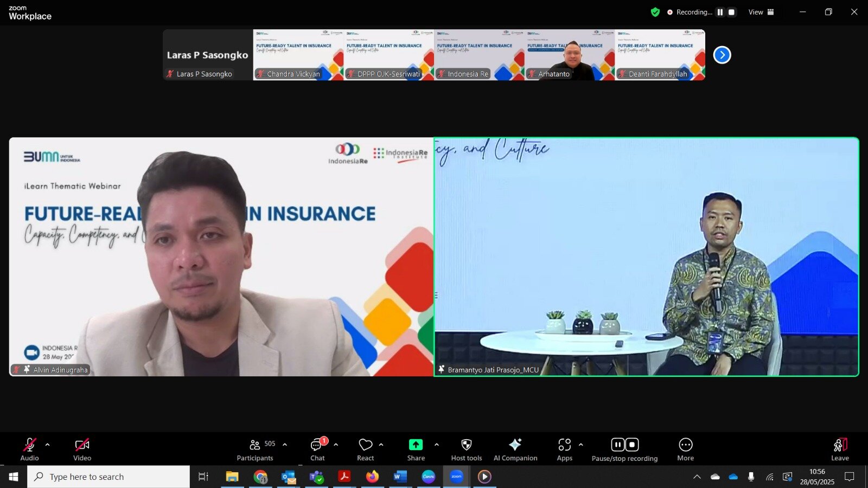This screenshot has height=488, width=868.
Task: Focus the taskbar search box
Action: 108,477
